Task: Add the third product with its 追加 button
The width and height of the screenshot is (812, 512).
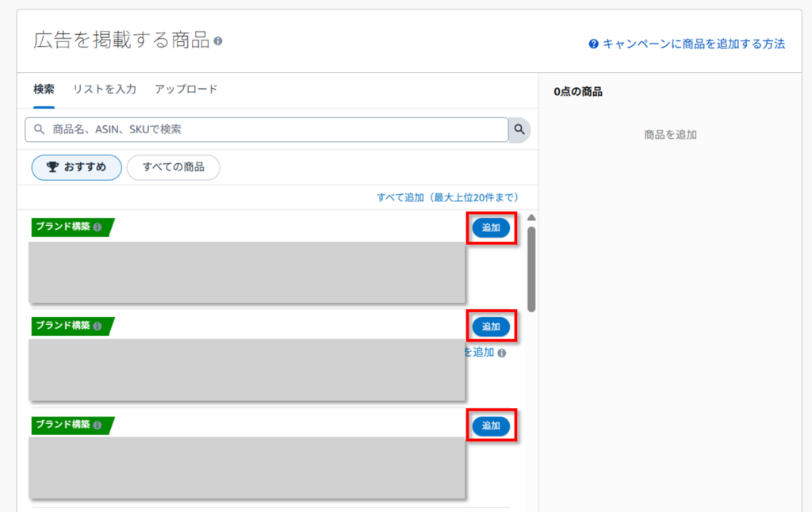Action: [x=491, y=425]
